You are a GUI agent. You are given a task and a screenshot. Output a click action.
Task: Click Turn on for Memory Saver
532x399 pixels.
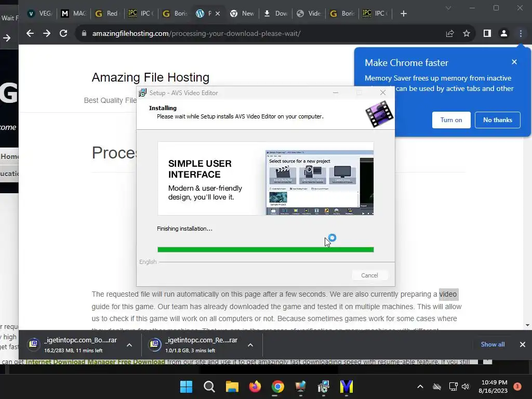[451, 120]
